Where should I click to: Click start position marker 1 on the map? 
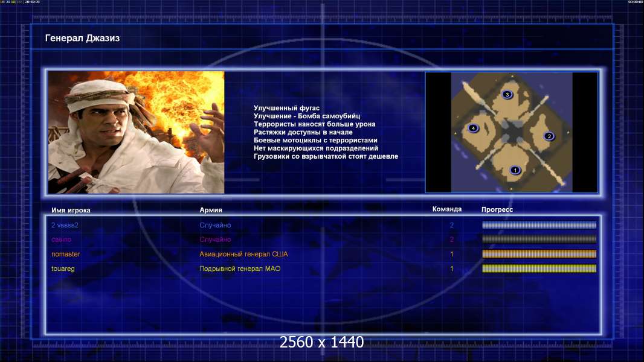pyautogui.click(x=515, y=170)
